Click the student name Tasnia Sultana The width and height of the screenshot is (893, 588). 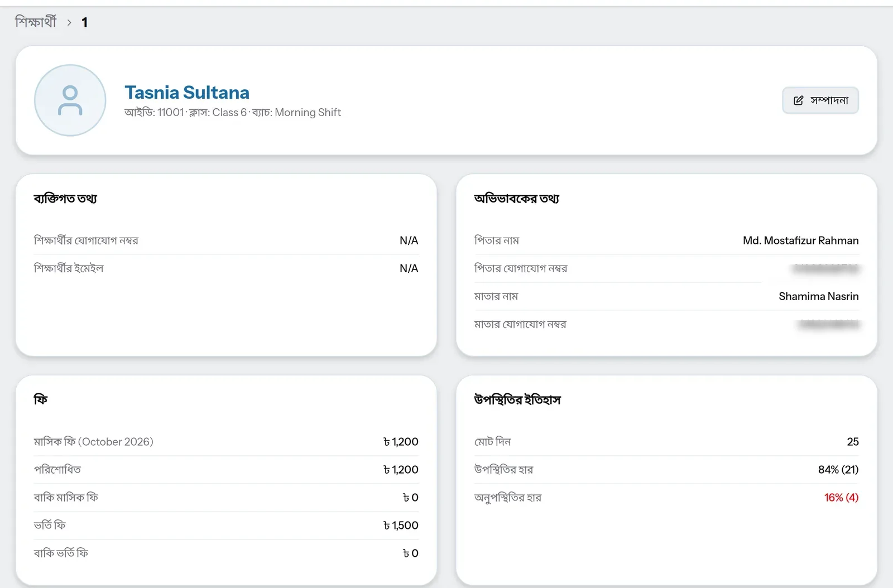point(187,92)
